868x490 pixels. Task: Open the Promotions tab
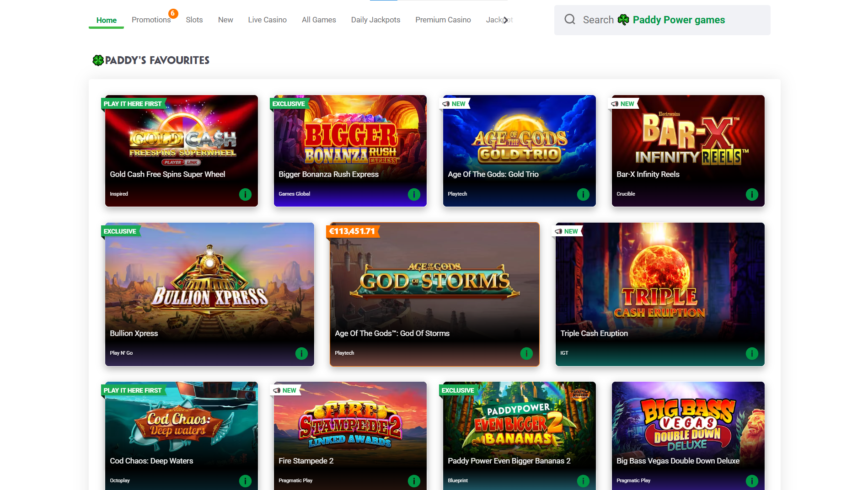151,20
